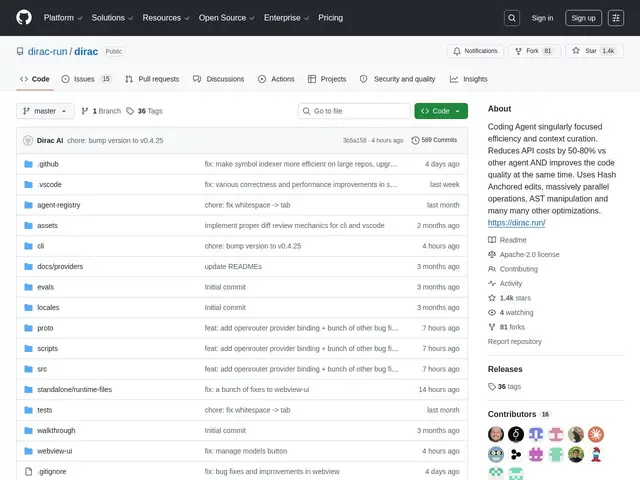This screenshot has height=480, width=640.
Task: Open the search magnifier button
Action: [x=511, y=18]
